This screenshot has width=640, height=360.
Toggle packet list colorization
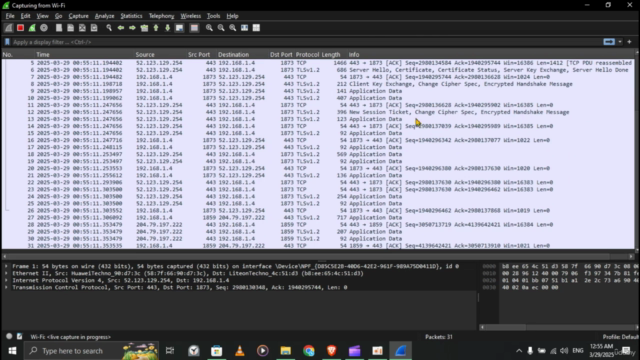pyautogui.click(x=194, y=28)
